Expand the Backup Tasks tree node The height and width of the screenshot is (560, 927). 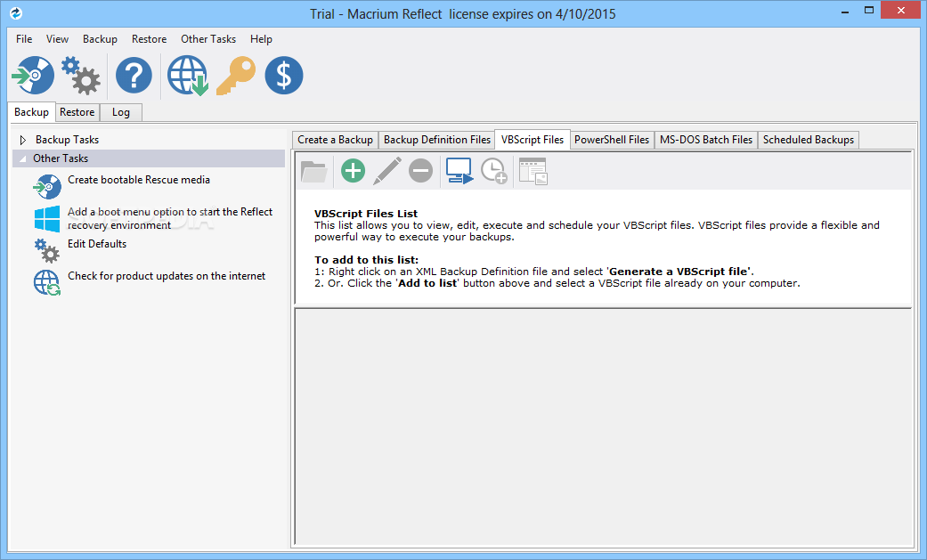tap(22, 140)
